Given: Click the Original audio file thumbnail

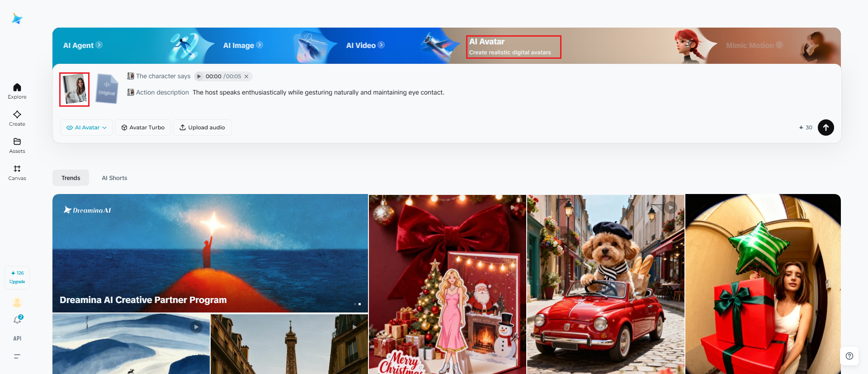Looking at the screenshot, I should point(107,89).
